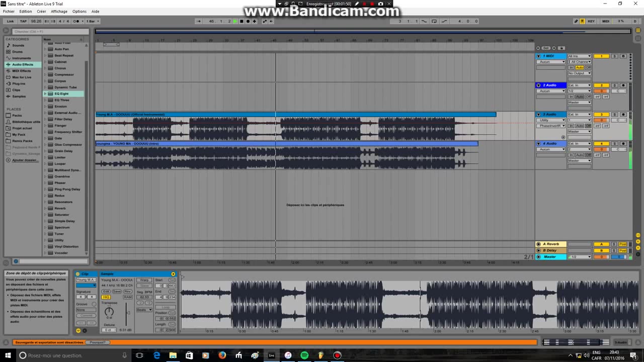Image resolution: width=644 pixels, height=362 pixels.
Task: Open the Drums category in browser
Action: [18, 52]
